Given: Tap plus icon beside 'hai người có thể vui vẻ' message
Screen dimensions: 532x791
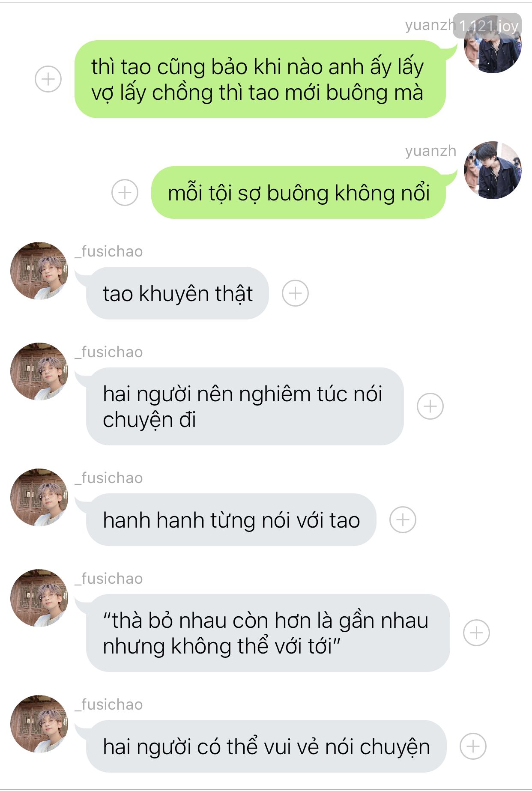Looking at the screenshot, I should point(473,746).
